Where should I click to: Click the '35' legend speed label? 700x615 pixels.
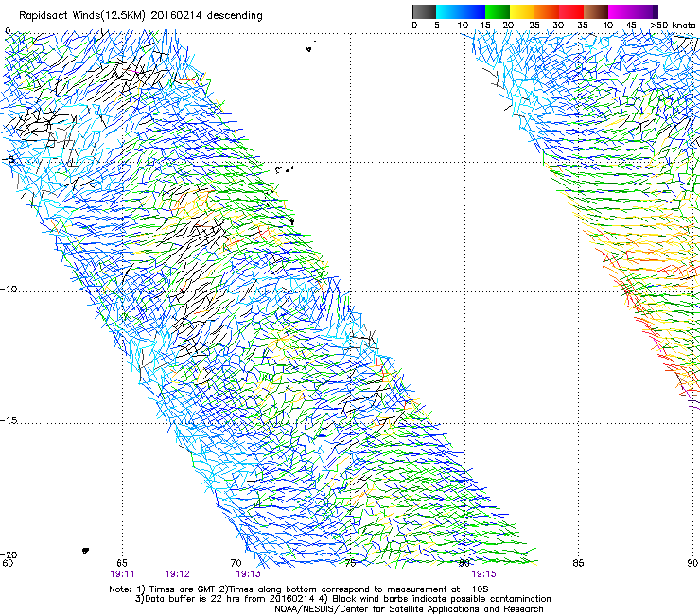[583, 26]
